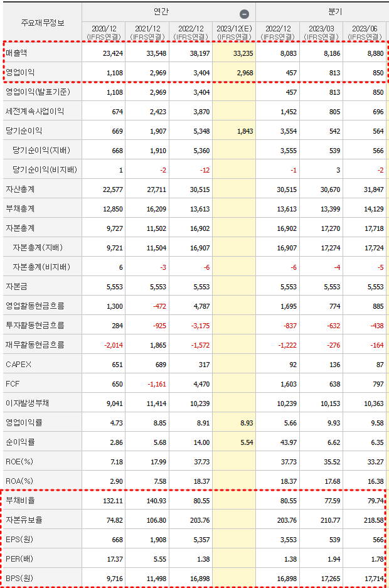This screenshot has height=588, width=389.
Task: Click estimated 매출액 value 33,235
Action: pyautogui.click(x=243, y=53)
